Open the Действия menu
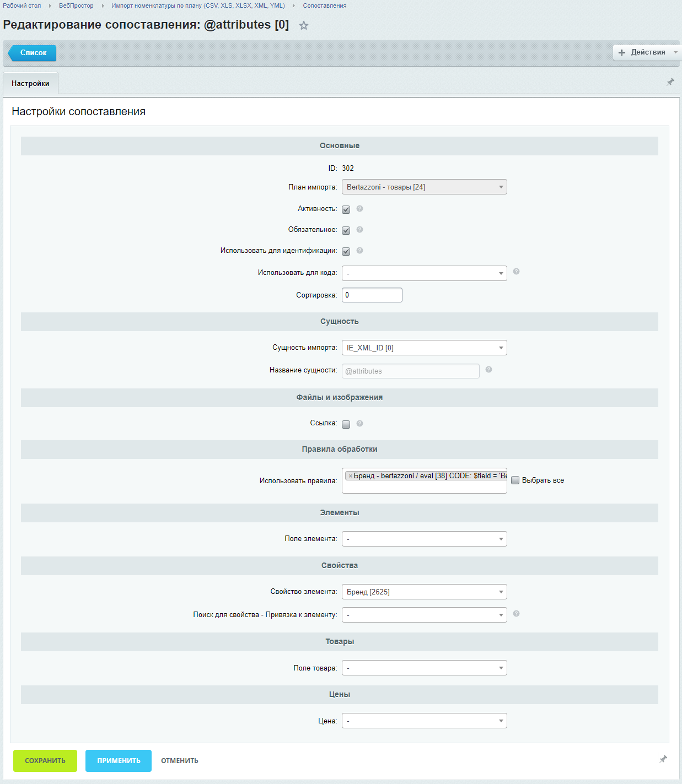682x784 pixels. (x=647, y=52)
